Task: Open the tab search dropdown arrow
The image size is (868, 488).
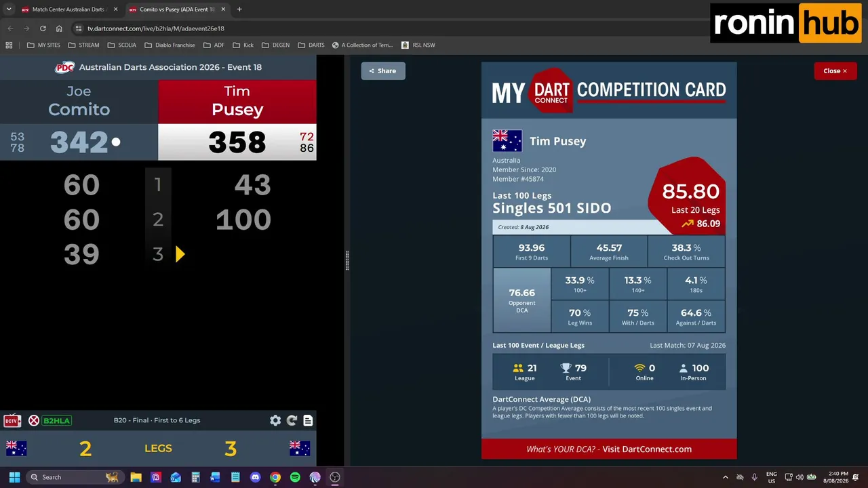Action: coord(9,9)
